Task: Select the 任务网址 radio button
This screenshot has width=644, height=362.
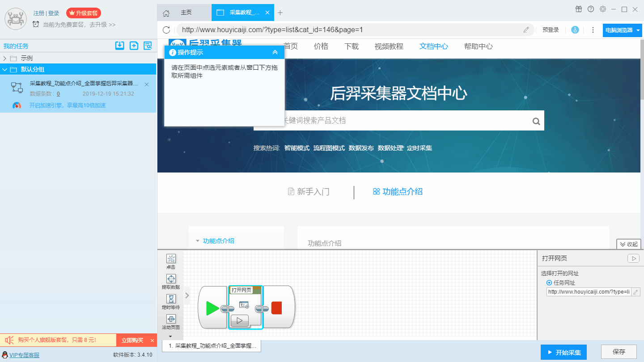Action: click(549, 283)
